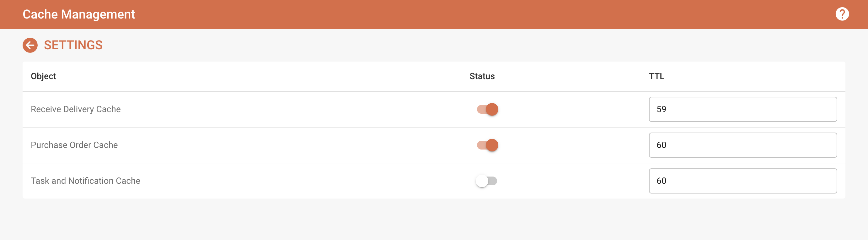Viewport: 868px width, 240px height.
Task: Click the Cache Management title
Action: 79,14
